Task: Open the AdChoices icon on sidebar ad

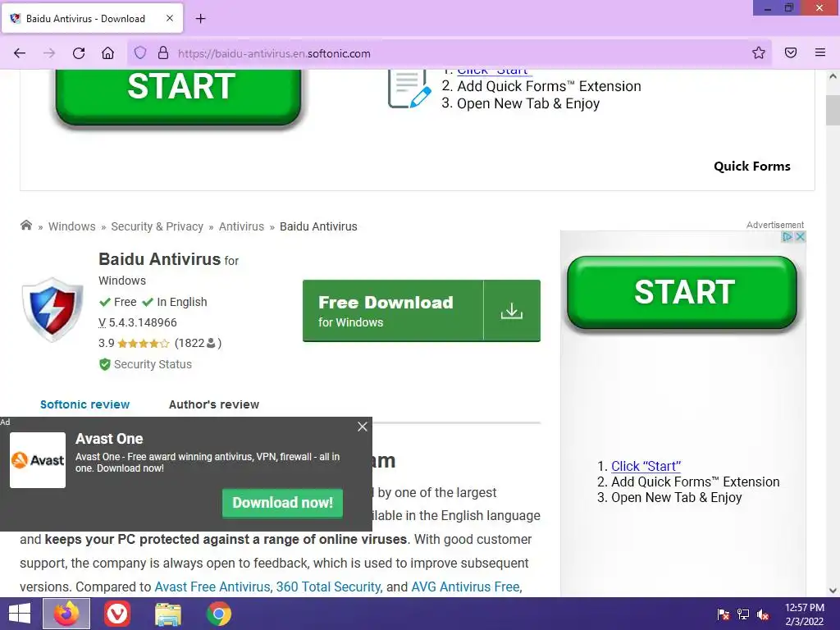Action: pos(787,237)
